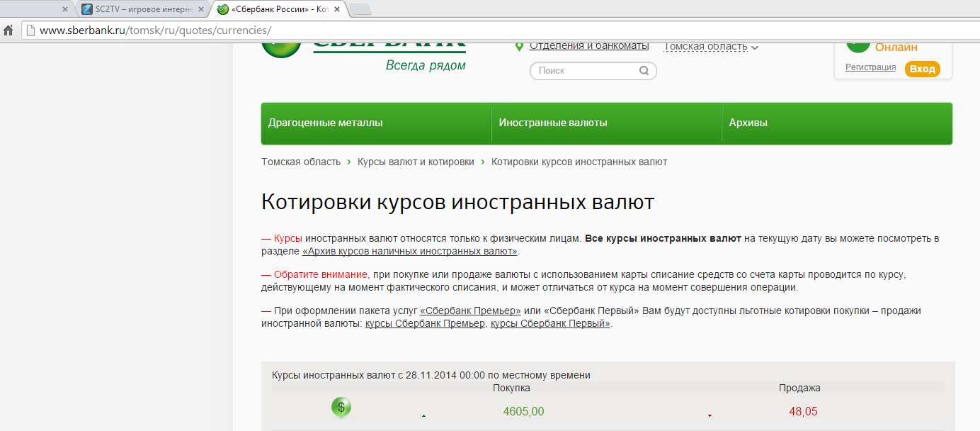Click the sale rate 48,05
980x431 pixels.
[x=804, y=411]
